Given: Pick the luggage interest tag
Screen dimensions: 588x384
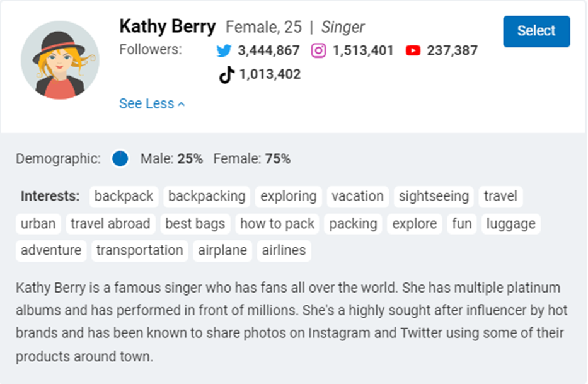Looking at the screenshot, I should [x=510, y=224].
